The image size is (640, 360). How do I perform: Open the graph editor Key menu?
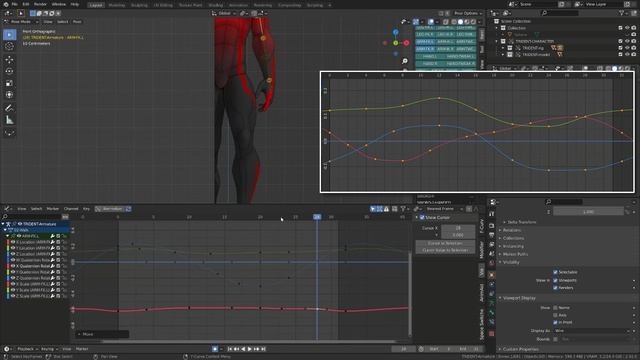pyautogui.click(x=86, y=209)
